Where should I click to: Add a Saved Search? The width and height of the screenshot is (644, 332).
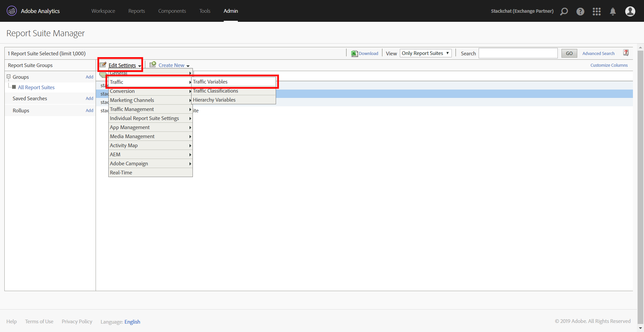pos(90,99)
